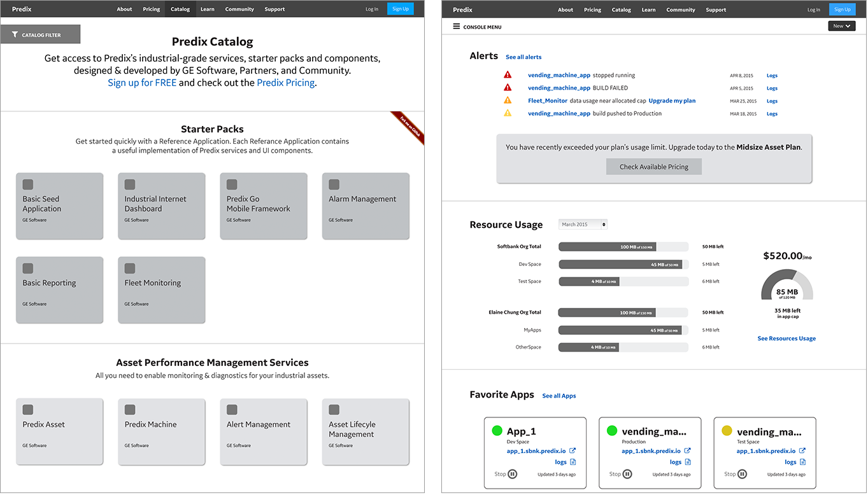The width and height of the screenshot is (868, 495).
Task: Open external link icon on Test Space vending card
Action: [x=802, y=450]
